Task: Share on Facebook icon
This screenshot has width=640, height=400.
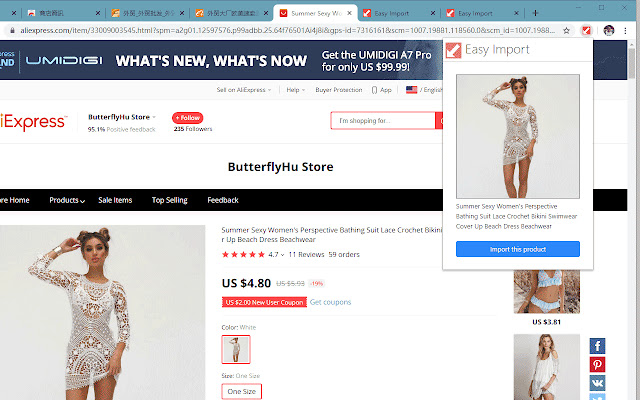Action: point(597,346)
